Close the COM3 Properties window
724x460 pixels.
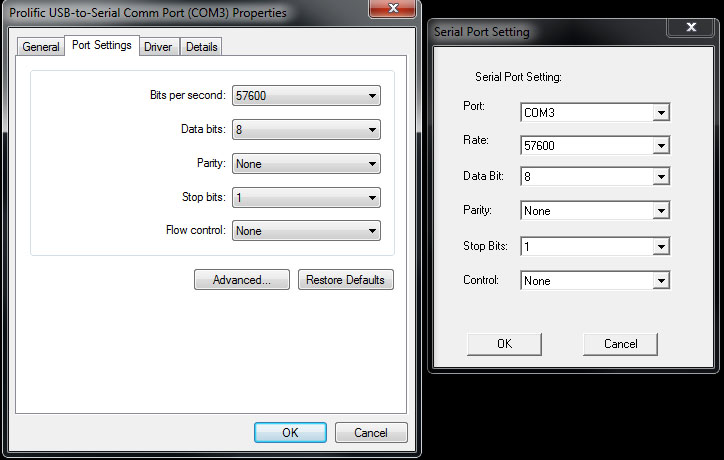pos(393,8)
